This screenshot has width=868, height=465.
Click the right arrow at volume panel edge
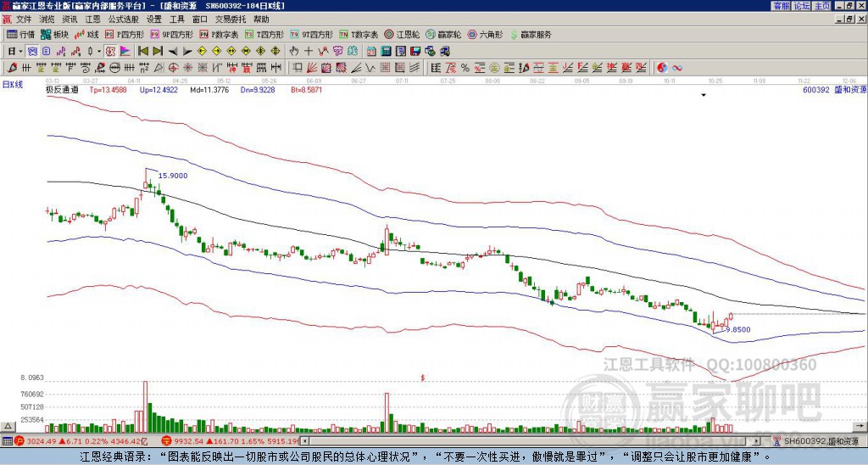pos(861,426)
